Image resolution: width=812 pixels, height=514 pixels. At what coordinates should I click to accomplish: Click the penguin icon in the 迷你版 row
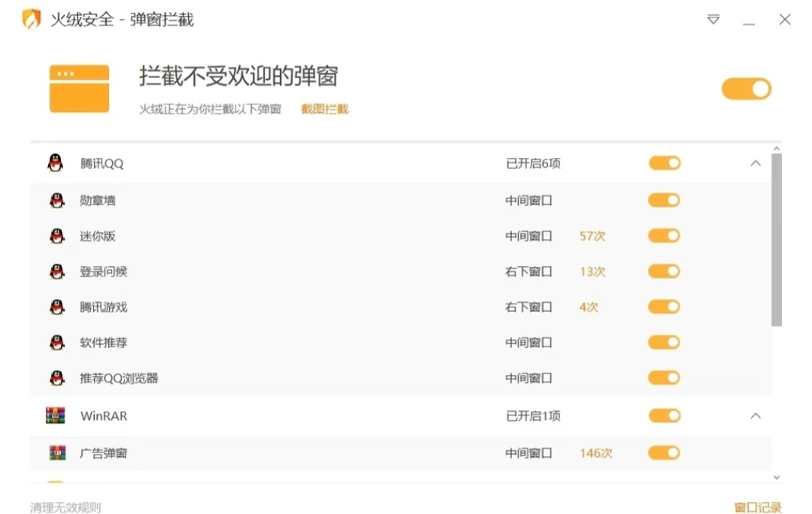tap(57, 236)
